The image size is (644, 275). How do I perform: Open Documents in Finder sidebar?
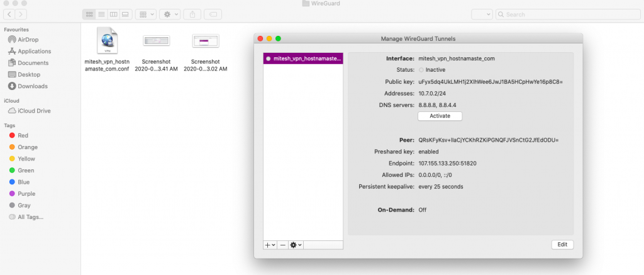pyautogui.click(x=28, y=63)
